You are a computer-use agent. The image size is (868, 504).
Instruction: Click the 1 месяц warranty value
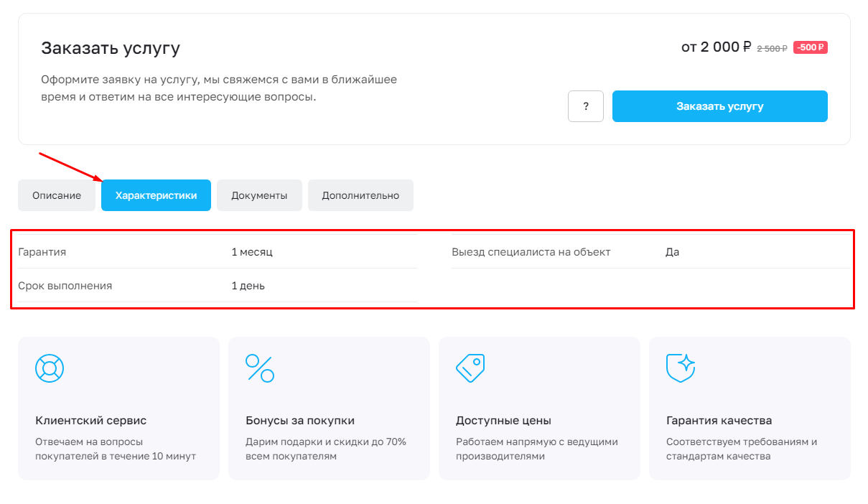[x=252, y=252]
